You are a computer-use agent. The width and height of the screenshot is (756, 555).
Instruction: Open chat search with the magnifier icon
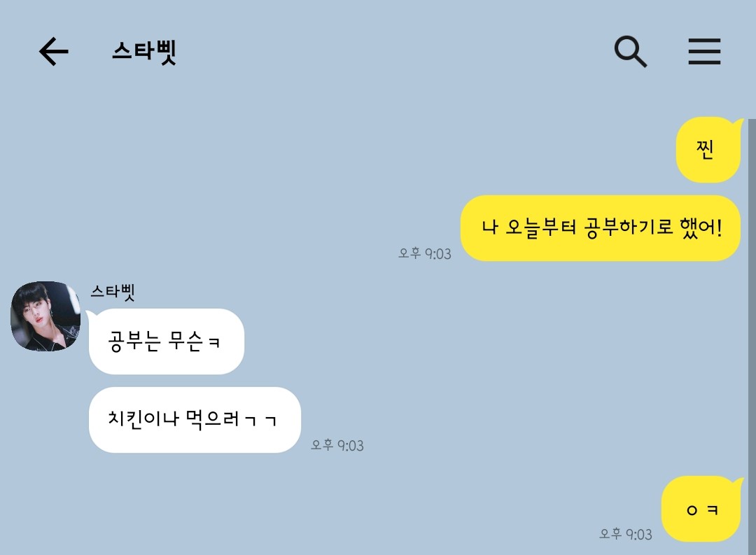tap(630, 51)
